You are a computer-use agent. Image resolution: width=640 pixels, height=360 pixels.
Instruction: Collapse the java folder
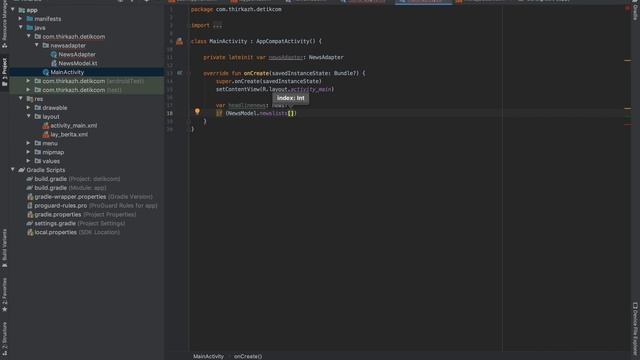click(21, 27)
